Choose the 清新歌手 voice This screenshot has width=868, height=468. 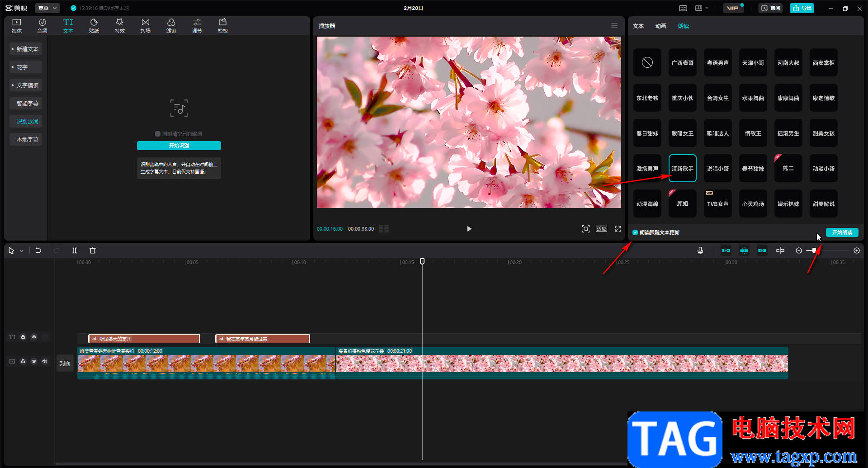[683, 168]
